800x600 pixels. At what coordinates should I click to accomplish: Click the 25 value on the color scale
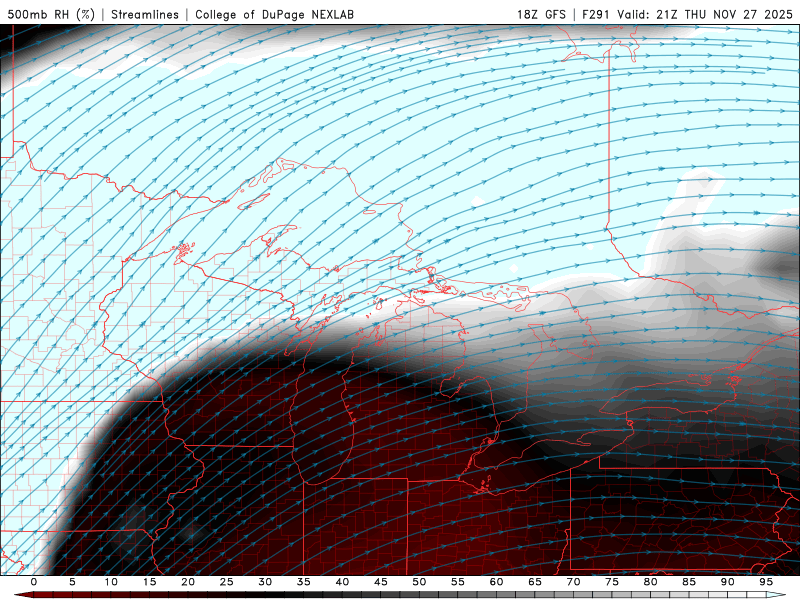point(227,582)
